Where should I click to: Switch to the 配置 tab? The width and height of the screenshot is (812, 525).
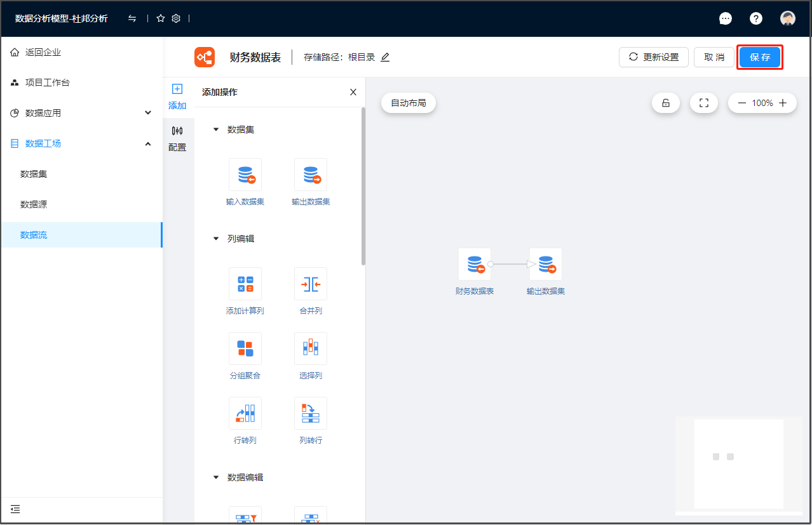tap(177, 138)
